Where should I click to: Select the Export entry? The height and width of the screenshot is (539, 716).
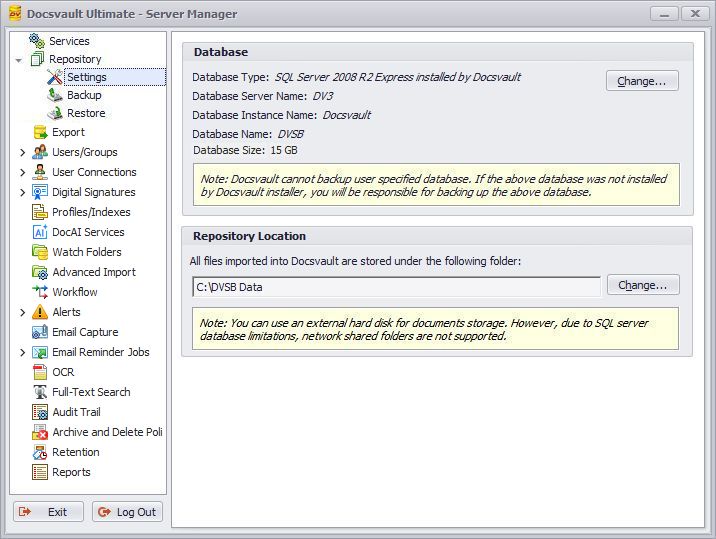coord(68,132)
